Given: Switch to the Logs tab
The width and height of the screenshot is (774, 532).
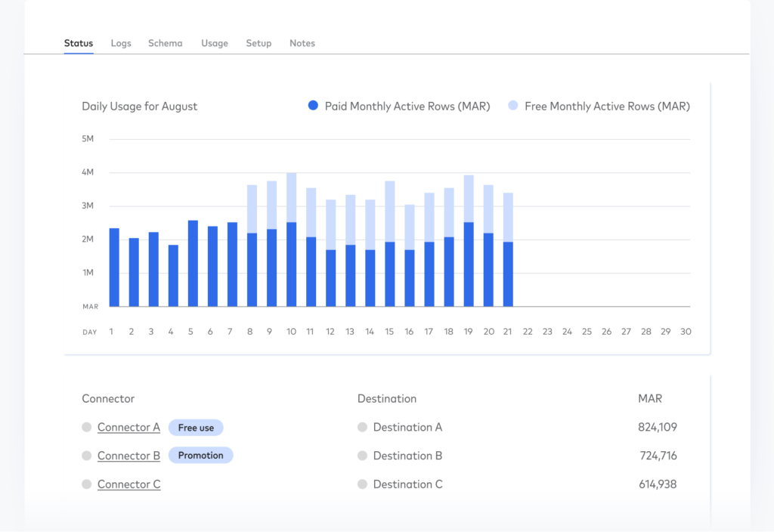Looking at the screenshot, I should click(x=121, y=43).
